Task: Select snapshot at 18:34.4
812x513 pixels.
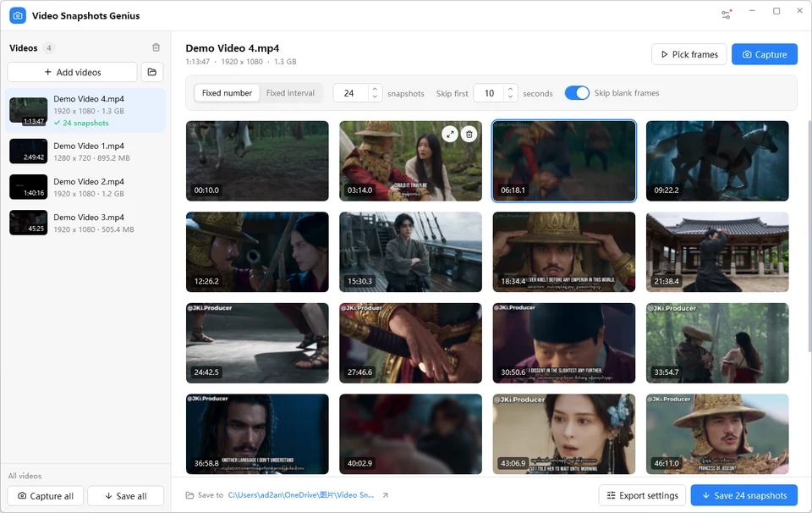Action: click(x=564, y=251)
